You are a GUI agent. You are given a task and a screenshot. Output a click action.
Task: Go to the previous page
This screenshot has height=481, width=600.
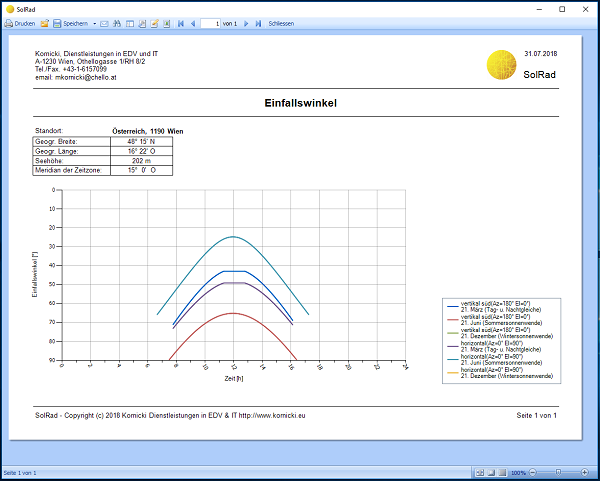pos(193,23)
